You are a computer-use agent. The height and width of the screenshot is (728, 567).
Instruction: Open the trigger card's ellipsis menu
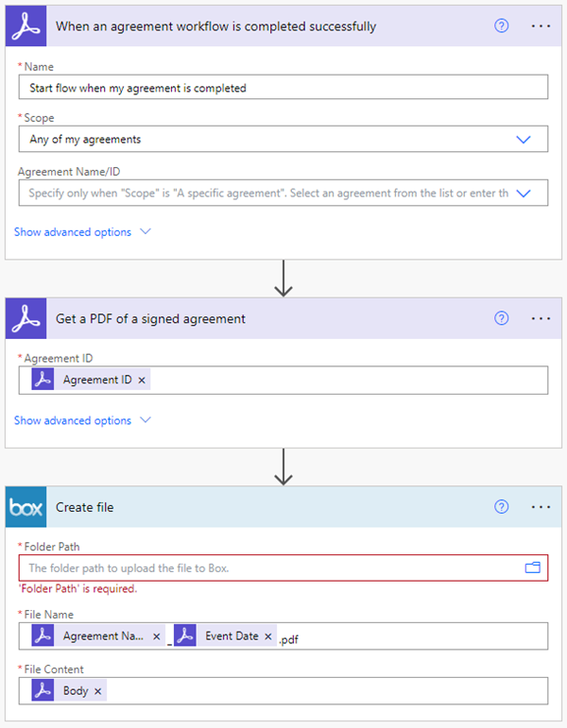pyautogui.click(x=541, y=25)
